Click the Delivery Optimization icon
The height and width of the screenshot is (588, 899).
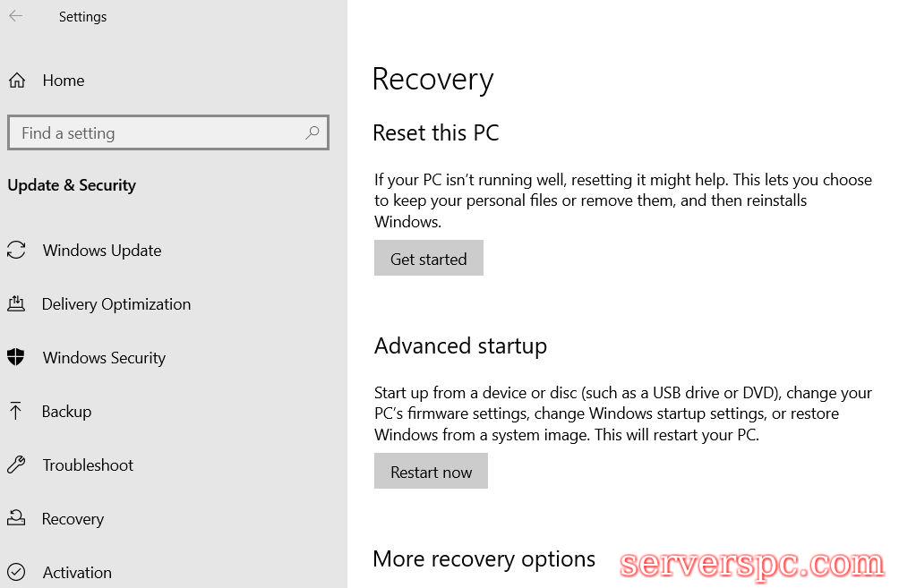coord(16,304)
